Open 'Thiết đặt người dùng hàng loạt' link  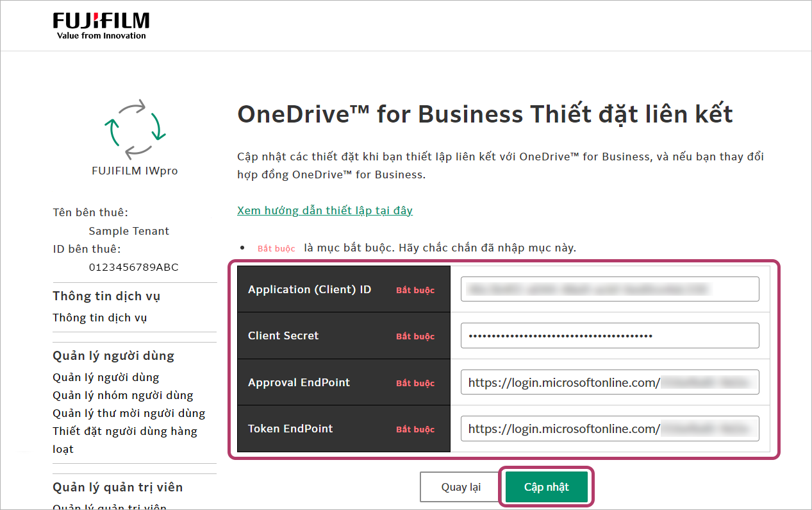click(x=125, y=440)
